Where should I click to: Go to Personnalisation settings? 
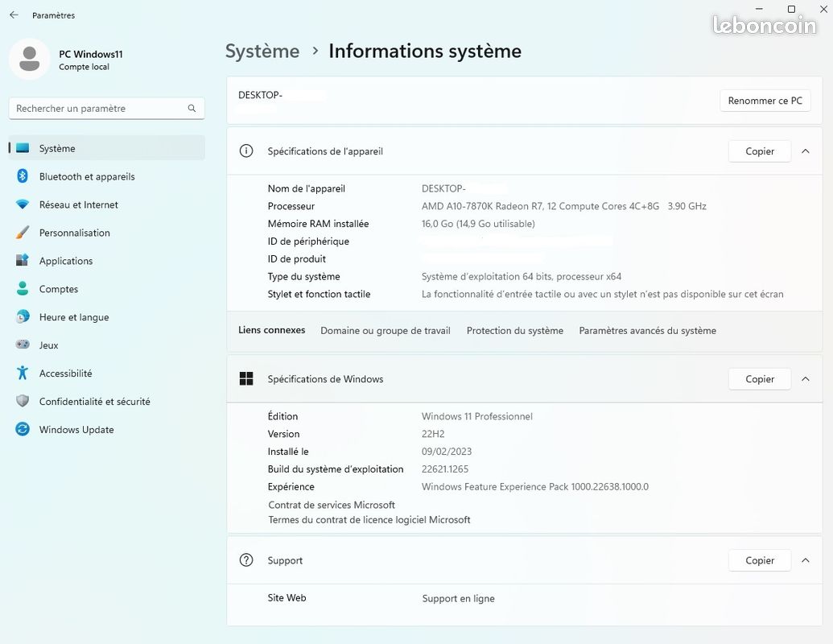tap(107, 233)
